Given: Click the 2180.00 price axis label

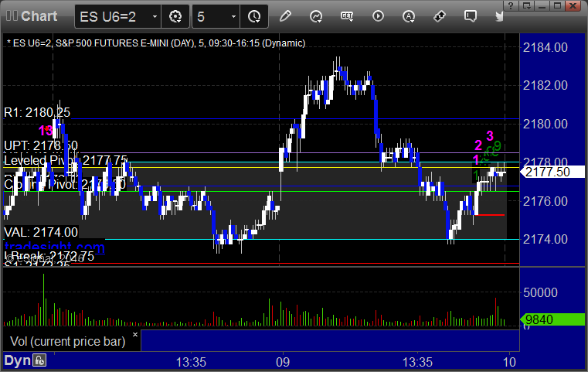Looking at the screenshot, I should (x=546, y=124).
